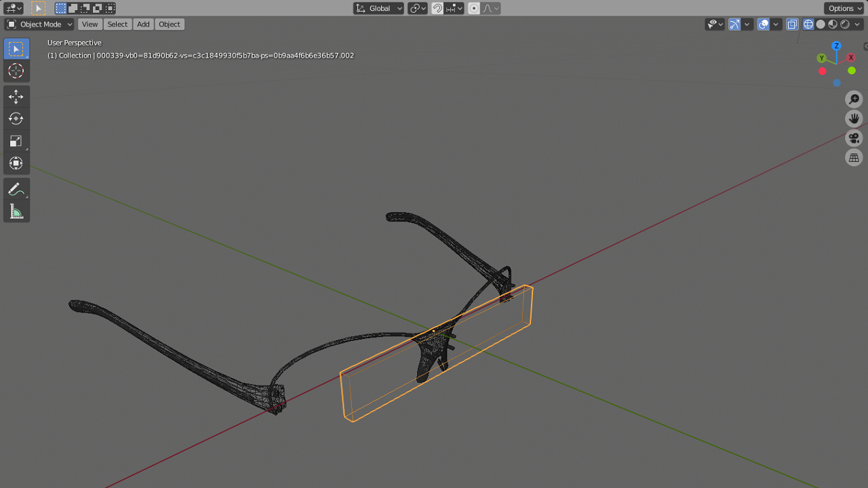Open the proportional editing falloff dropdown
Image resolution: width=868 pixels, height=488 pixels.
pyautogui.click(x=491, y=8)
